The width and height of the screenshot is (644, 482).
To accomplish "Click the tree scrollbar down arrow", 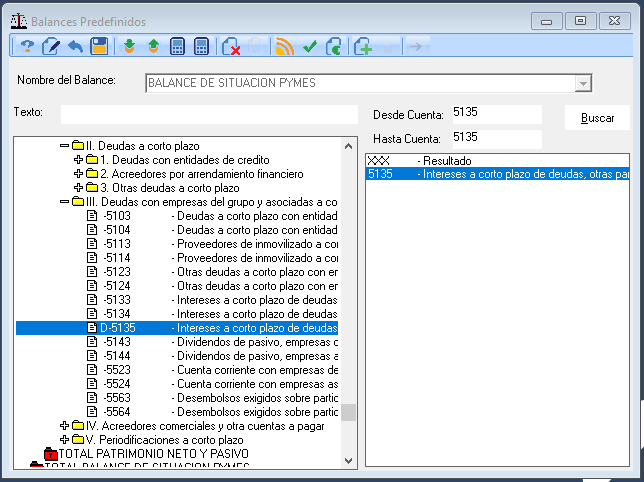I will coord(348,461).
